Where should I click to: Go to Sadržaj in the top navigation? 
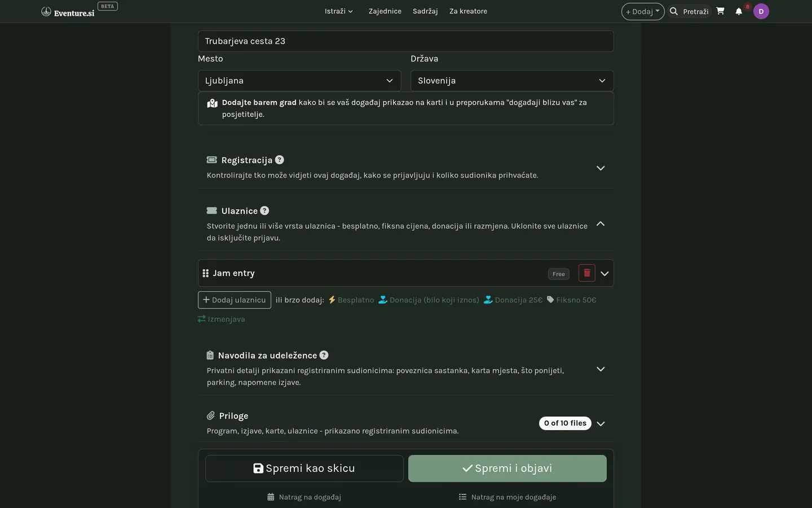[x=425, y=11]
